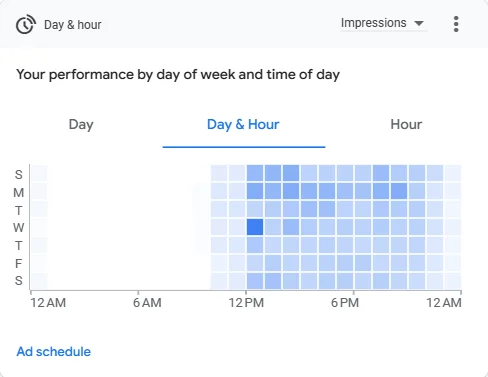This screenshot has height=377, width=488.
Task: Click the 6 PM axis label
Action: (345, 303)
